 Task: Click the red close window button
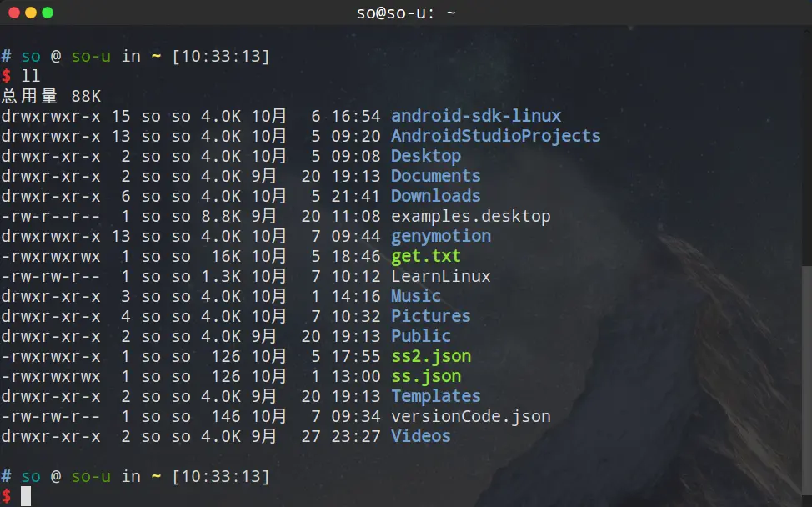pyautogui.click(x=14, y=13)
